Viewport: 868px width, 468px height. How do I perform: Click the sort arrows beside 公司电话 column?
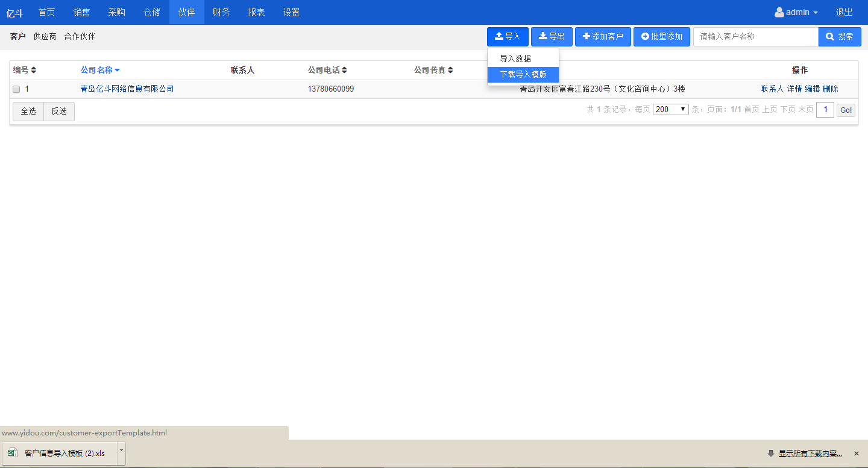pyautogui.click(x=344, y=71)
